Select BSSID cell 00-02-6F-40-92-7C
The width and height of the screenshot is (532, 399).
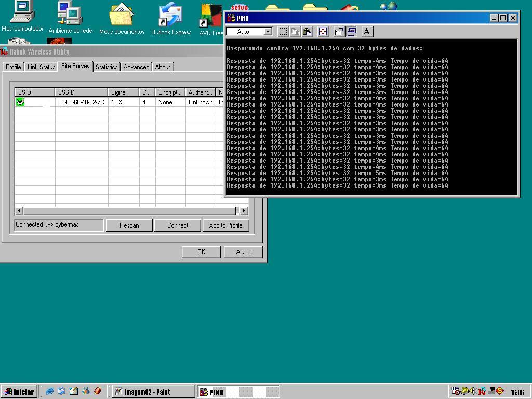point(81,102)
